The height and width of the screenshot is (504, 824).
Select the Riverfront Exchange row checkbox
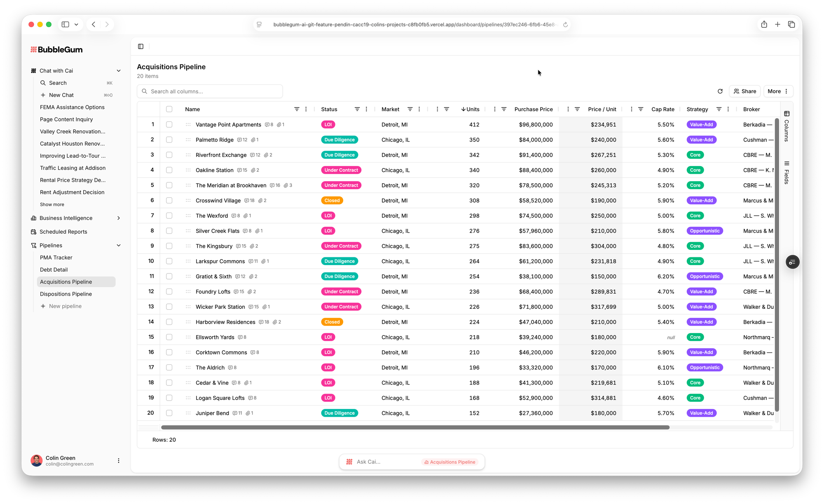point(169,155)
